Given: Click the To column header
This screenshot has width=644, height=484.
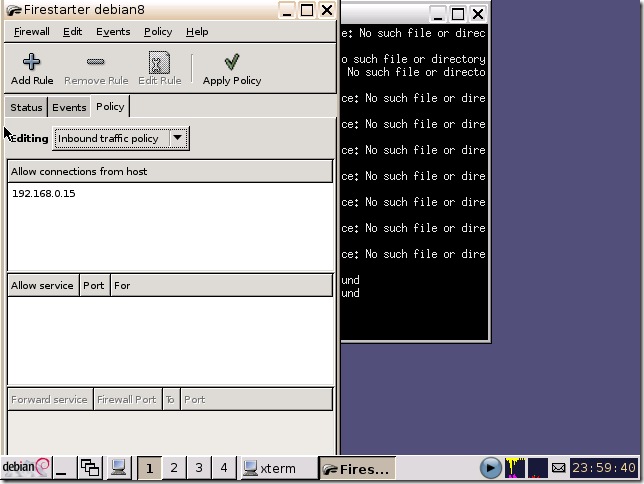Looking at the screenshot, I should (171, 400).
